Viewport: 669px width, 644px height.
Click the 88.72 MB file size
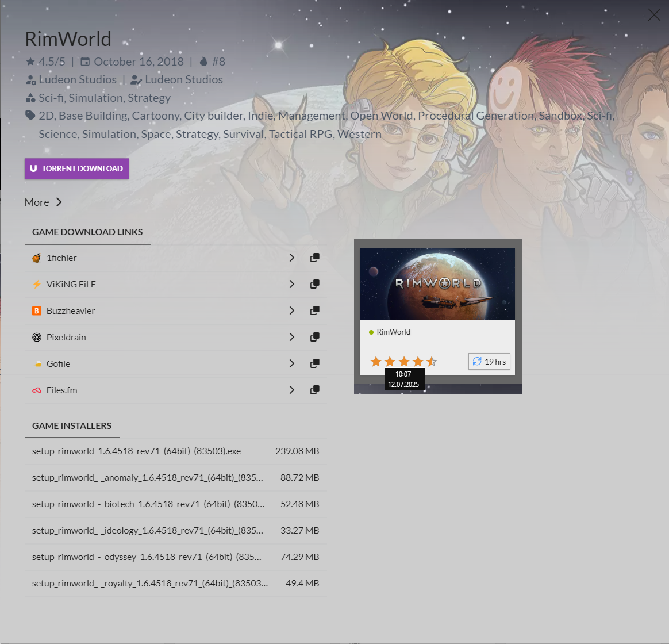(x=299, y=478)
